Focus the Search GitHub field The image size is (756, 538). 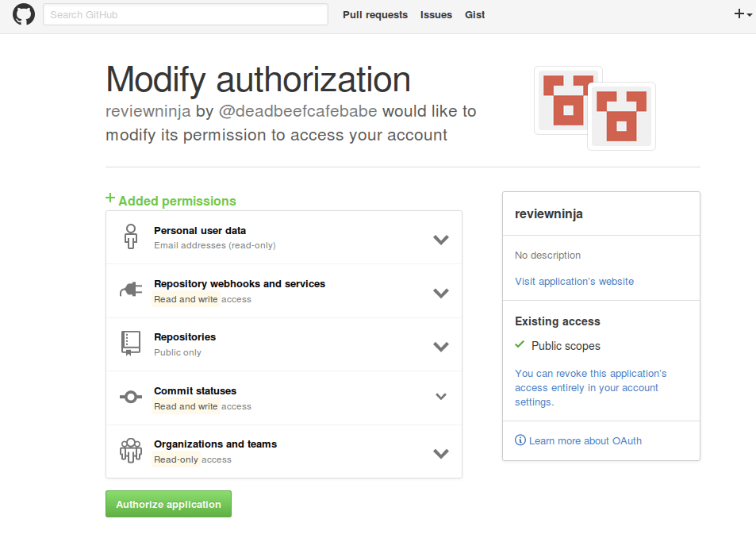(186, 14)
